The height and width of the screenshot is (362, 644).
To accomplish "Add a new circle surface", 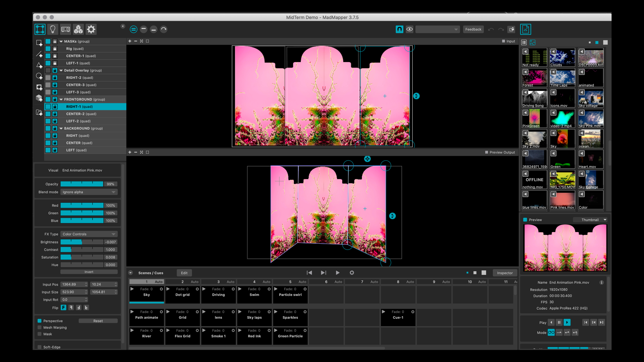I will [39, 76].
